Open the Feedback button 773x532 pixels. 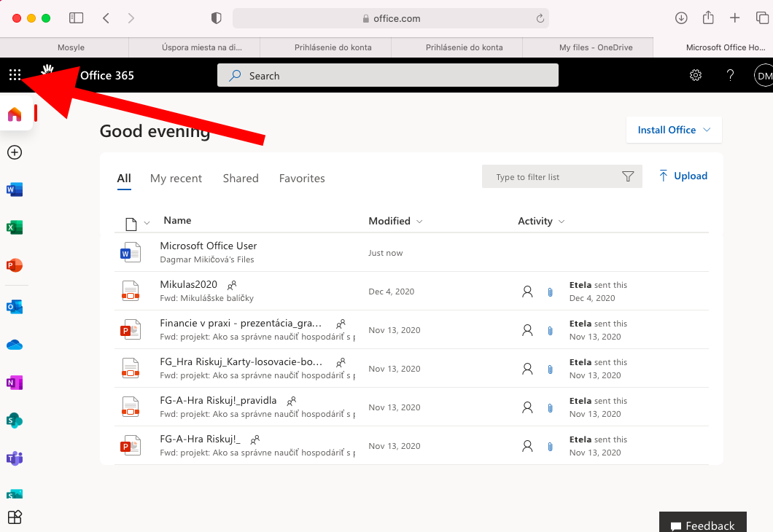click(x=702, y=525)
